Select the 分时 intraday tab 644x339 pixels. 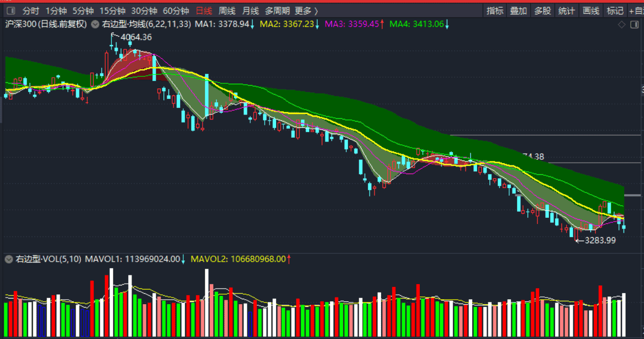(x=31, y=11)
